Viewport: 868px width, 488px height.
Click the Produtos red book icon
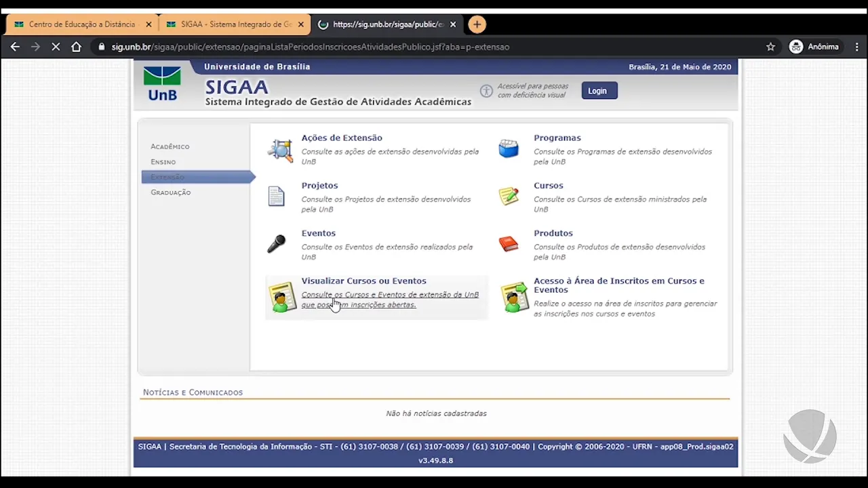509,244
